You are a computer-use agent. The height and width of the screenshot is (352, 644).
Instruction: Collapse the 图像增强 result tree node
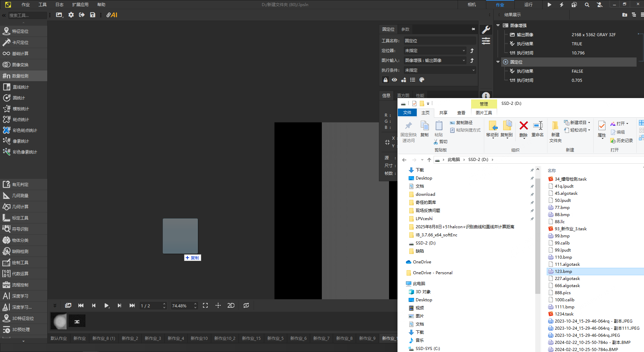tap(498, 25)
